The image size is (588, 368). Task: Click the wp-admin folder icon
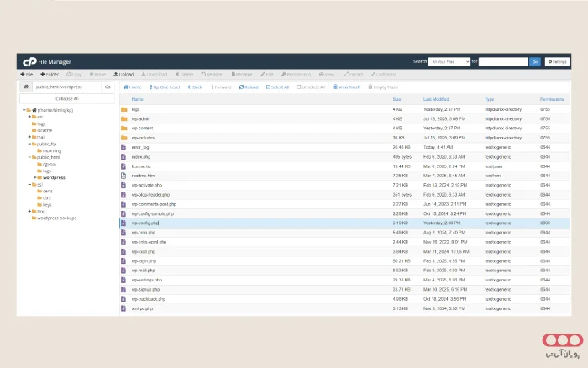click(x=124, y=119)
